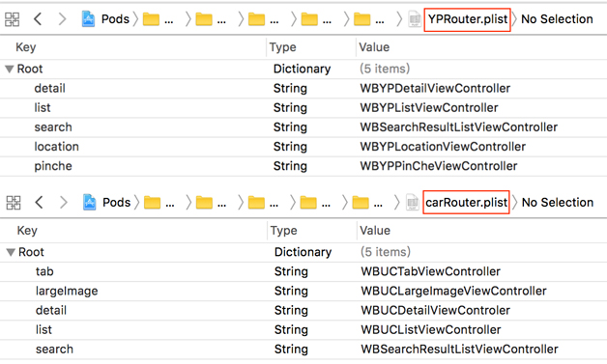Open related items grid in carRouter editor
The height and width of the screenshot is (364, 607).
point(14,203)
